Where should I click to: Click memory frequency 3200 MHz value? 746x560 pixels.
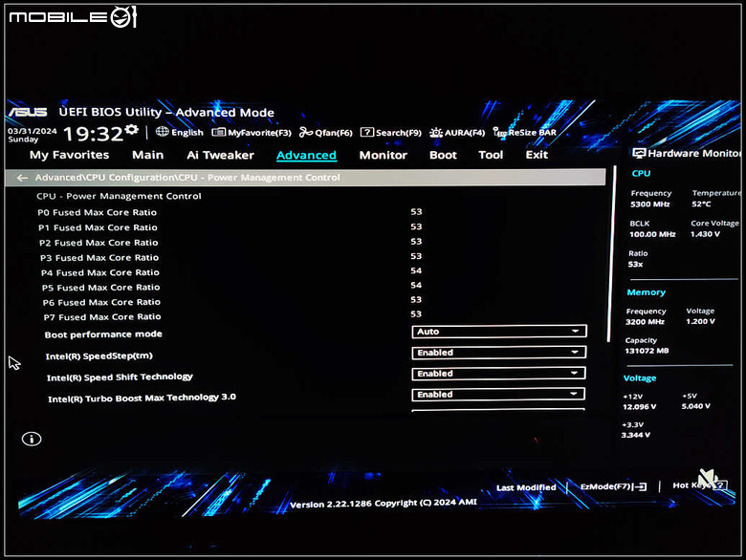(x=645, y=322)
